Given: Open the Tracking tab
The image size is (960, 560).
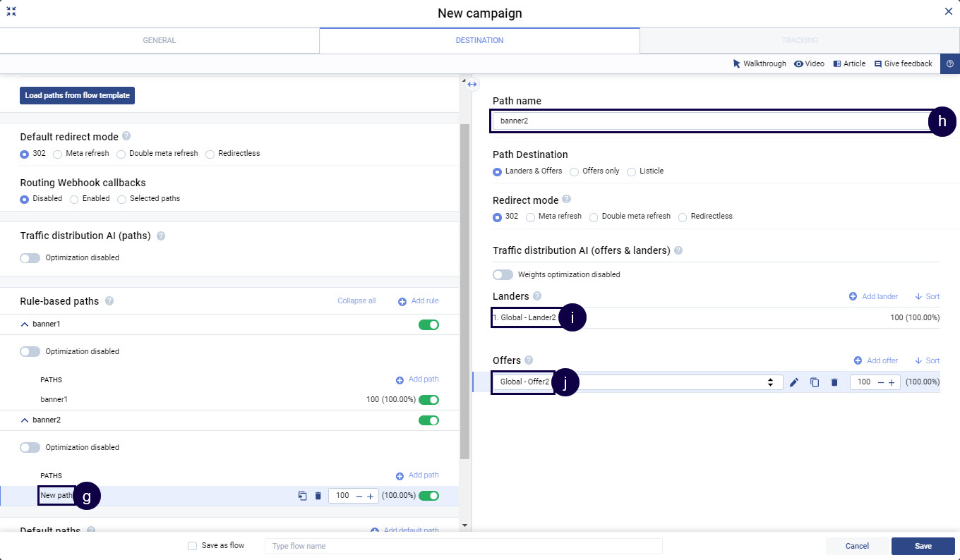Looking at the screenshot, I should [x=799, y=40].
